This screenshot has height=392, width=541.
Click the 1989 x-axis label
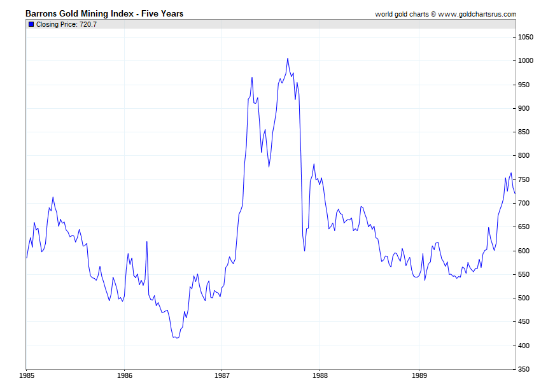pyautogui.click(x=419, y=375)
